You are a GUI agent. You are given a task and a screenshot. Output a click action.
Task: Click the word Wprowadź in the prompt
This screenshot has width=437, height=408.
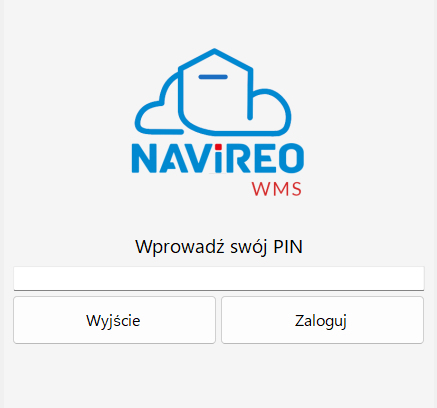[x=180, y=247]
